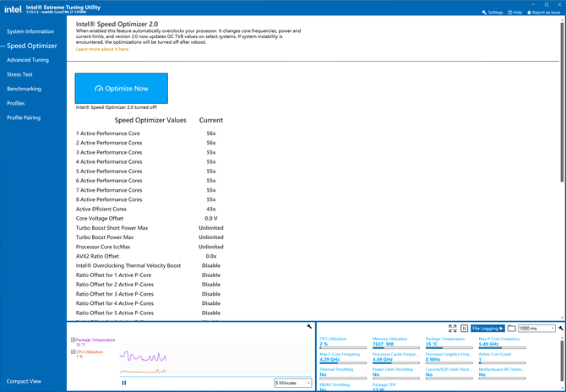Click the Package Temperature 35 °C monitor value
Image resolution: width=566 pixels, height=392 pixels.
(432, 344)
